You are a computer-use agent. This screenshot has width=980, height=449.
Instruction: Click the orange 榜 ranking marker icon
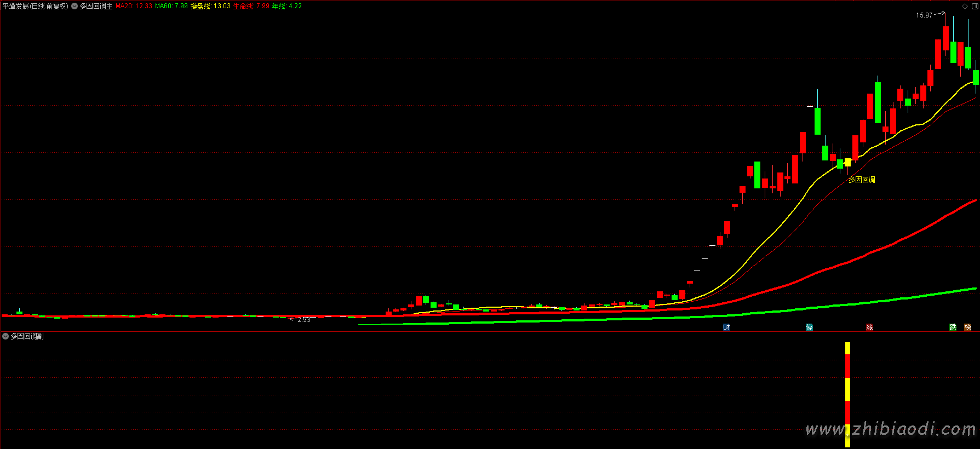968,327
